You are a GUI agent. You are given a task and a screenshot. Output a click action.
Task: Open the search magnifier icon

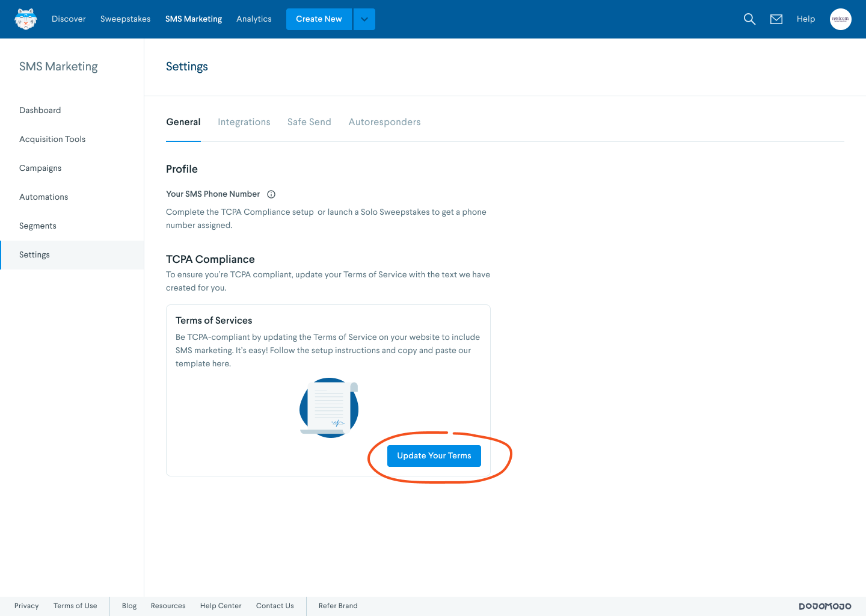click(x=749, y=19)
